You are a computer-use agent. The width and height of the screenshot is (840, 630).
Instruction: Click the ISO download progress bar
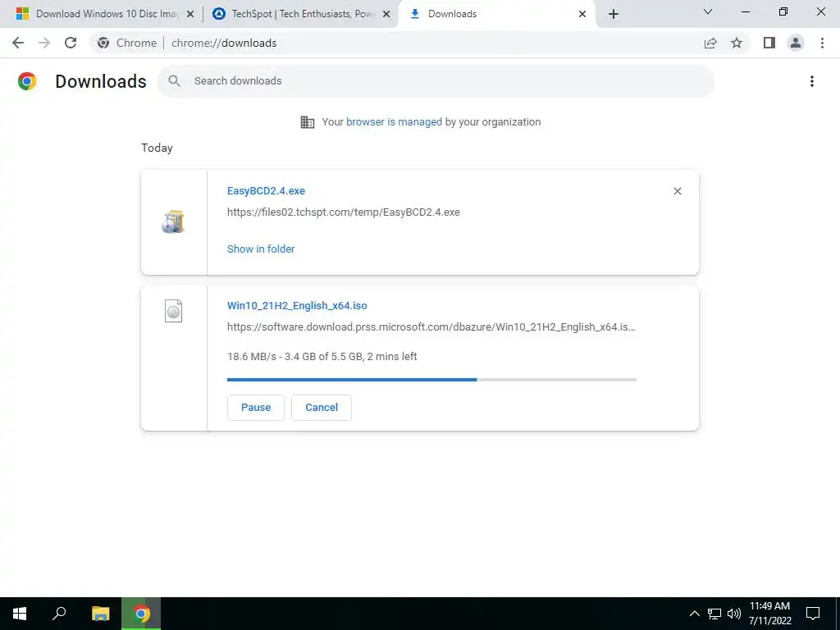tap(431, 379)
